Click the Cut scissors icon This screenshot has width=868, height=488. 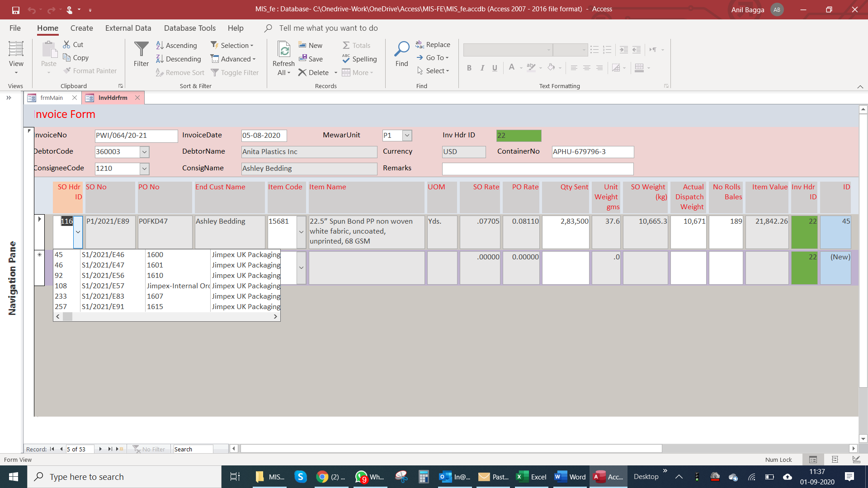pos(66,44)
